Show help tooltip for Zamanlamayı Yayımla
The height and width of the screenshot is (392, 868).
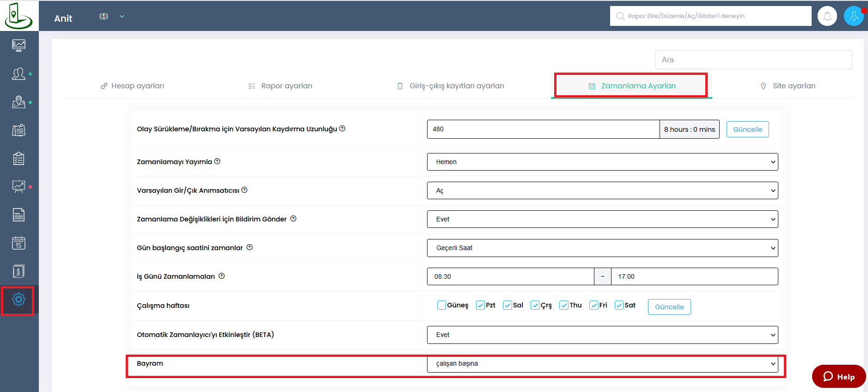point(217,161)
